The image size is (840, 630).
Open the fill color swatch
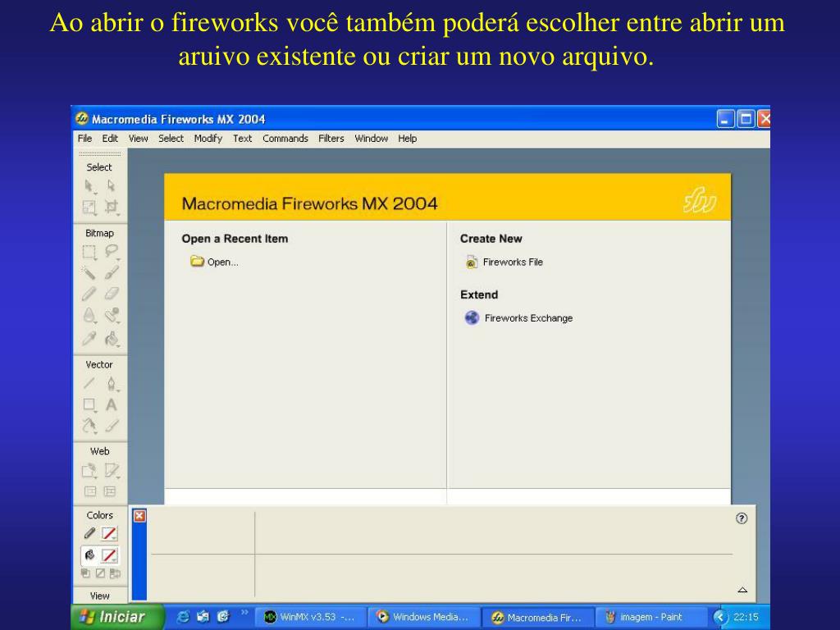(109, 555)
